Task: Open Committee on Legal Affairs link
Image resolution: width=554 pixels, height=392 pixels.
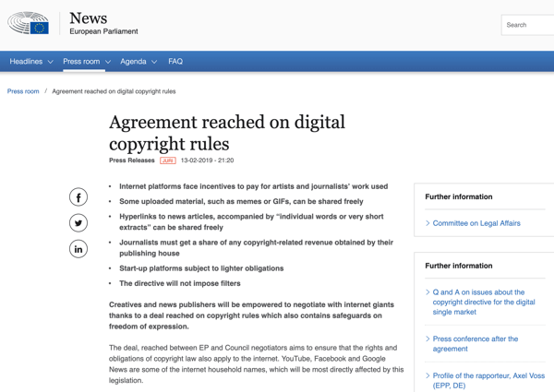Action: [x=476, y=223]
